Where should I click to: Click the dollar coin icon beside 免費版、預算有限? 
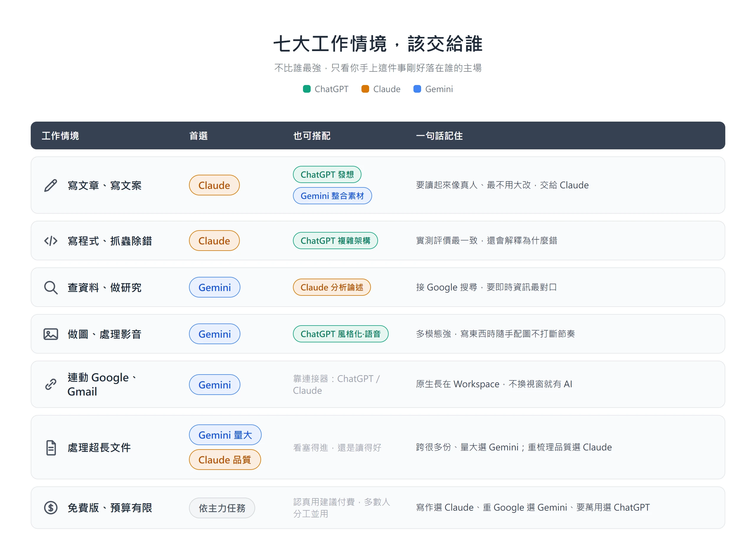click(x=51, y=508)
